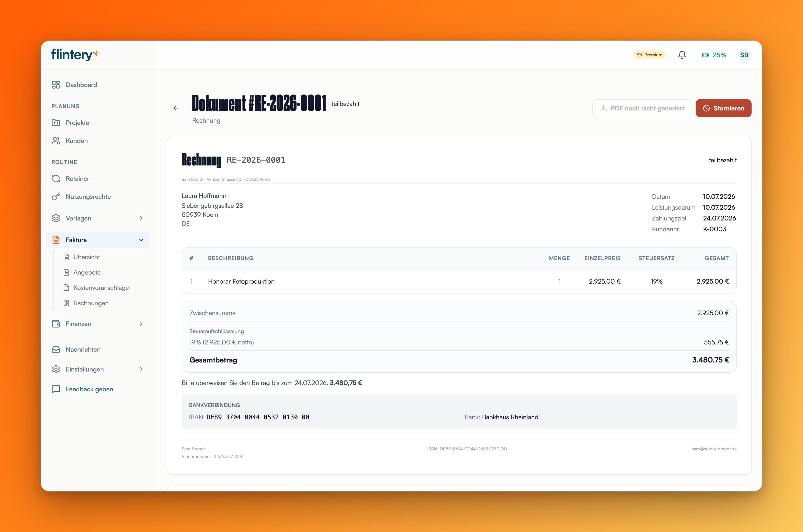Click the Zwischensumme value 2.925,00 €
803x532 pixels.
(x=713, y=313)
